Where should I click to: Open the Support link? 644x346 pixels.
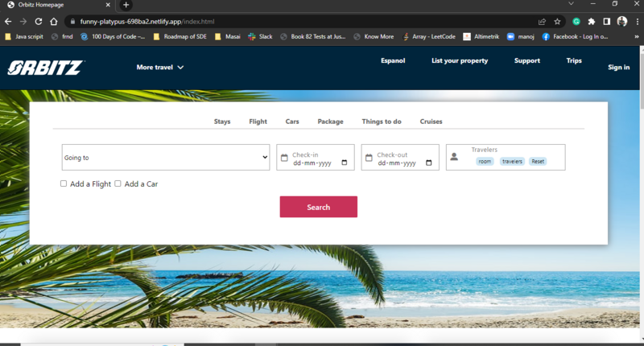527,60
